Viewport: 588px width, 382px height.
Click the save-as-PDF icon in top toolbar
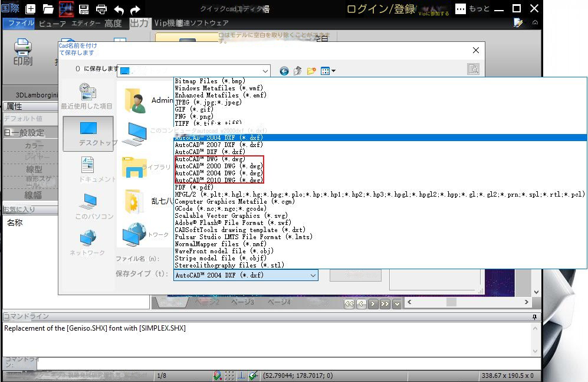[84, 9]
